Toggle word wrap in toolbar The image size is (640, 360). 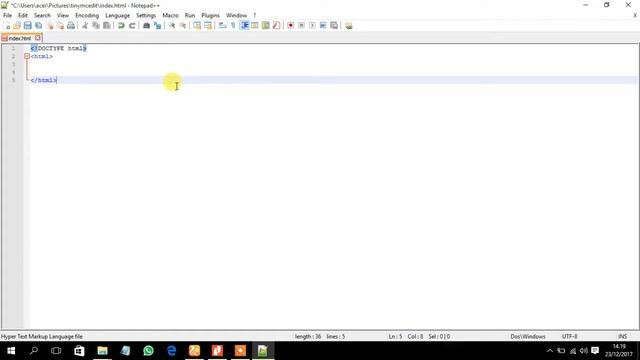(222, 26)
